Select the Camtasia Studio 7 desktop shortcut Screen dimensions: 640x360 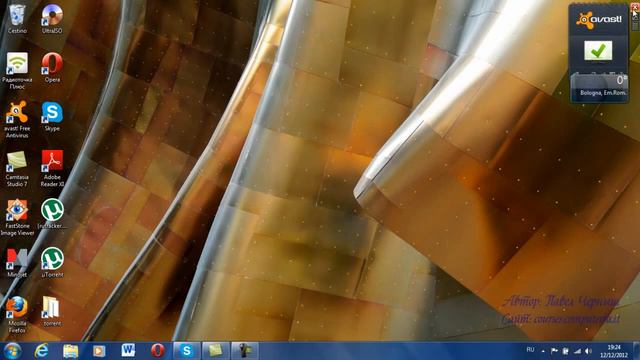[17, 168]
